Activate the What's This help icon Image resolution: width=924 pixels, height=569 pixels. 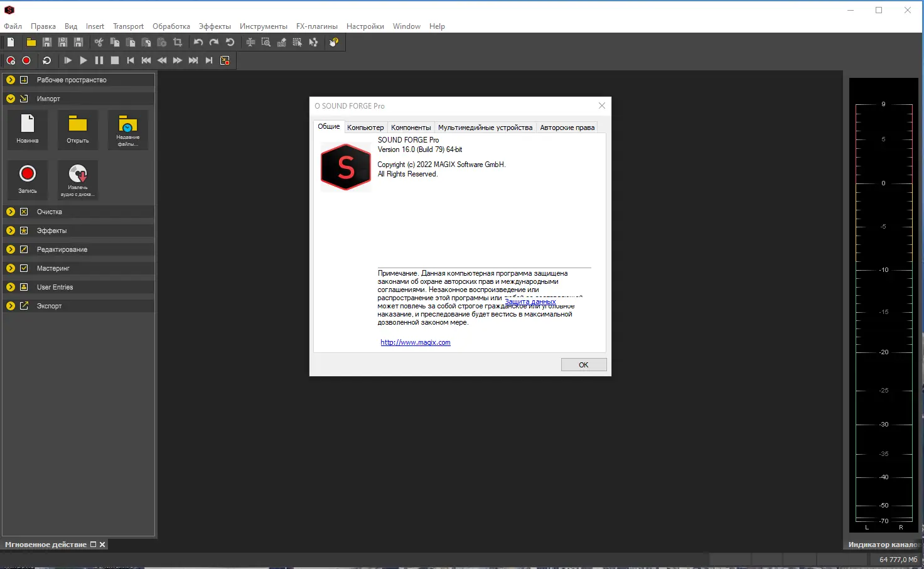coord(332,42)
